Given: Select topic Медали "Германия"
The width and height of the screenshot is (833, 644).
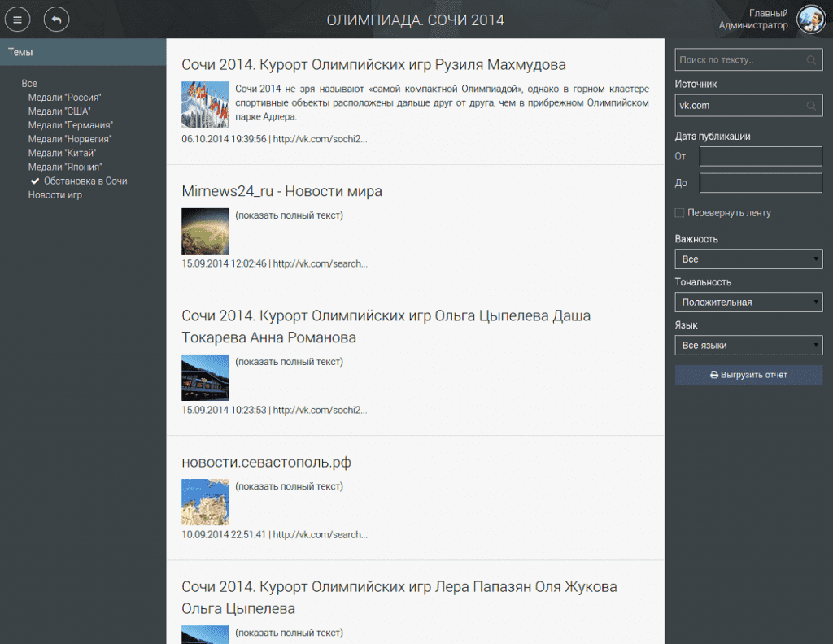Looking at the screenshot, I should point(71,125).
